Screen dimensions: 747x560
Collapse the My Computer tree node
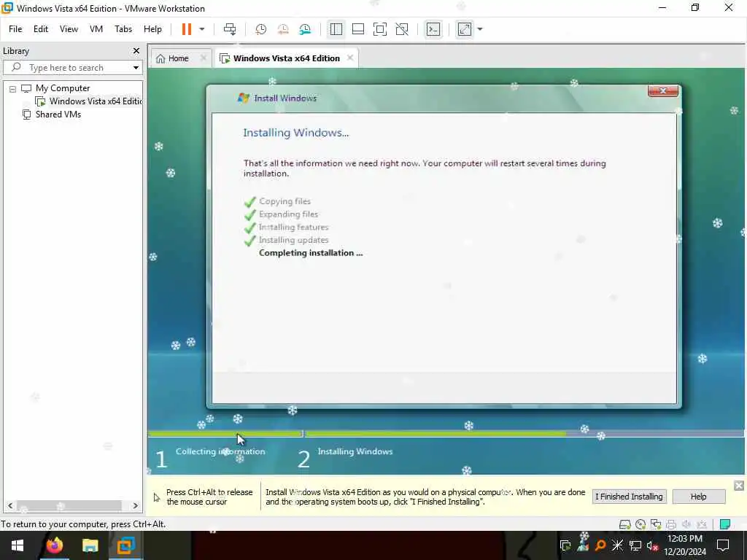click(12, 88)
